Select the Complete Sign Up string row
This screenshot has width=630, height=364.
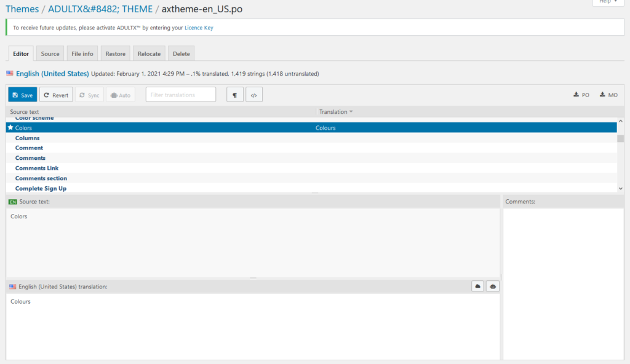pos(311,188)
